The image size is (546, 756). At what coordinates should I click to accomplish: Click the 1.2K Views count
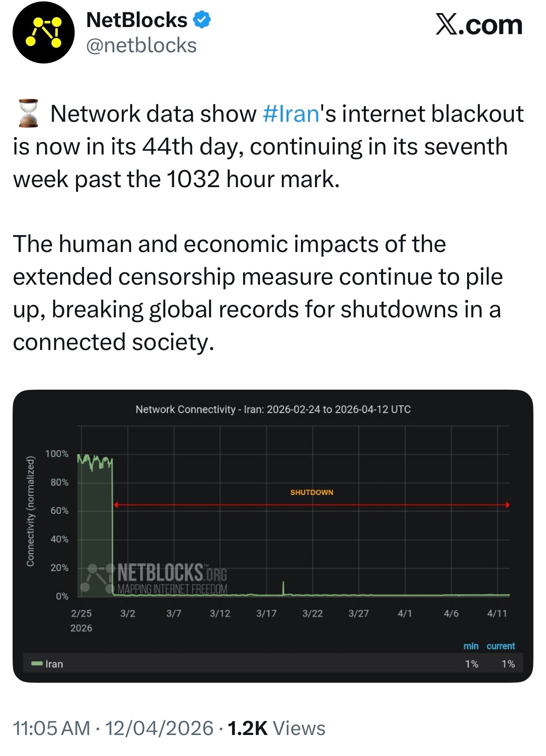[x=276, y=728]
